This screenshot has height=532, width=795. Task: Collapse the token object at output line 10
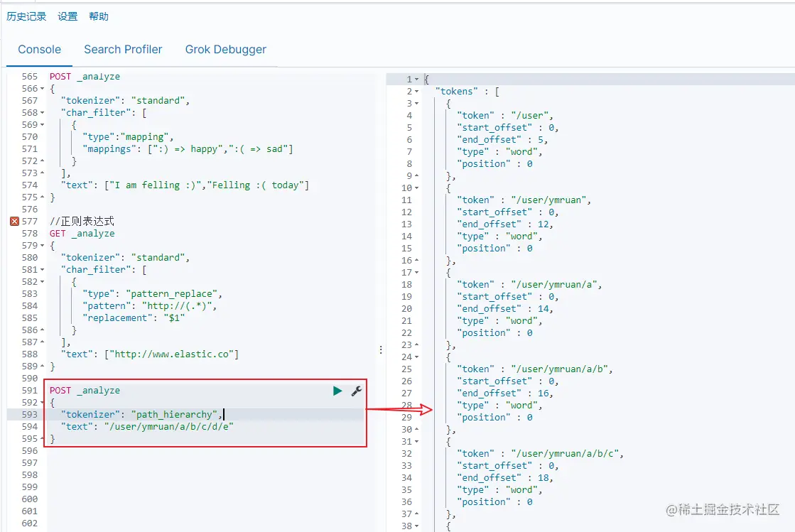417,188
